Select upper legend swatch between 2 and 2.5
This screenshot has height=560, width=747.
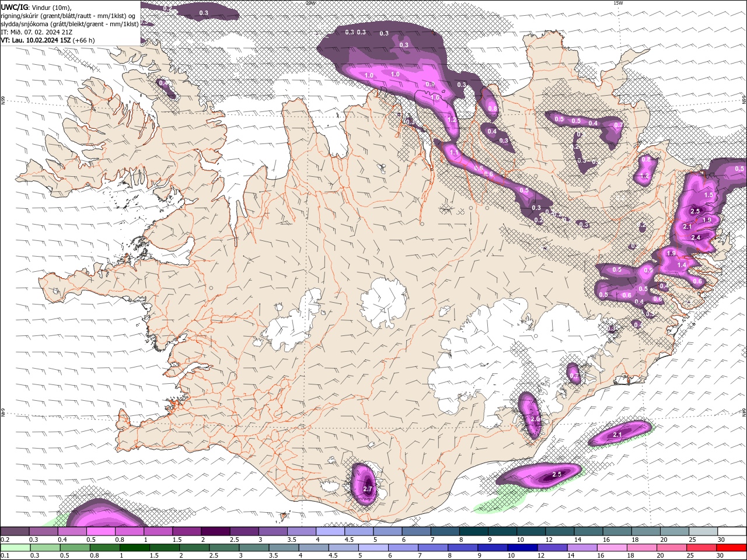point(215,531)
